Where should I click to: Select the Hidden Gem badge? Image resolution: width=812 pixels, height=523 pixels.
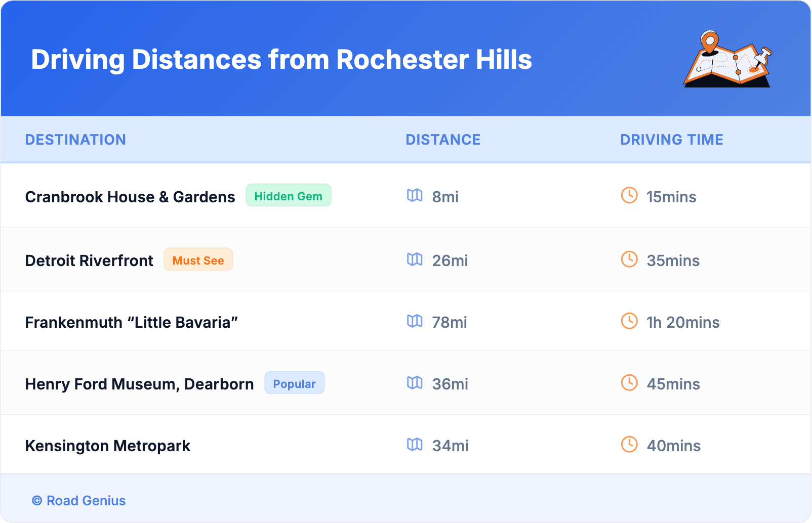pyautogui.click(x=288, y=196)
